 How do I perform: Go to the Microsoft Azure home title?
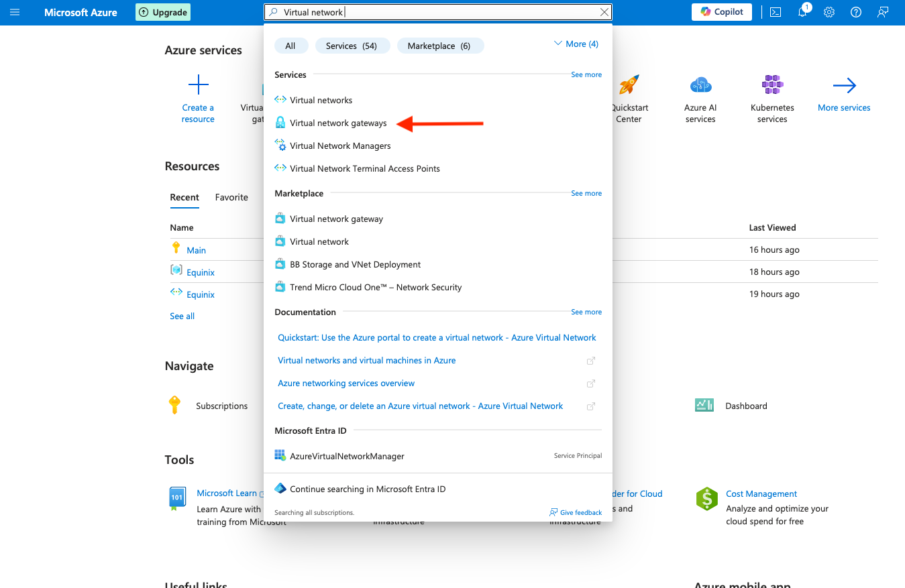[81, 12]
